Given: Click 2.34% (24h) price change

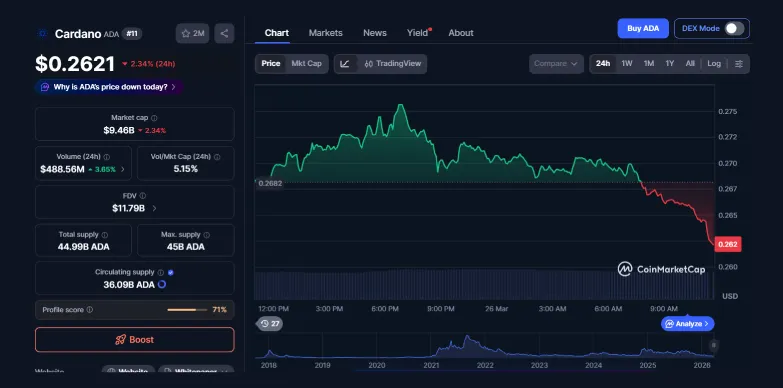Looking at the screenshot, I should click(x=148, y=64).
